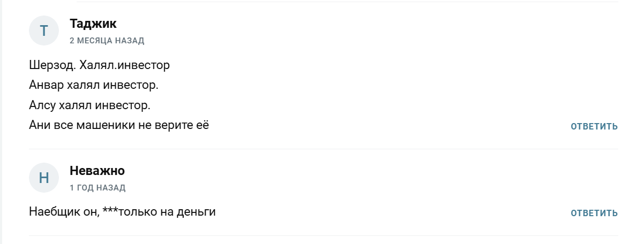Click the "1 год назад" timestamp

pyautogui.click(x=98, y=188)
